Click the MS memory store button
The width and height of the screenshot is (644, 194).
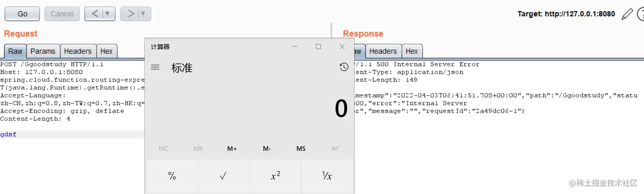301,148
